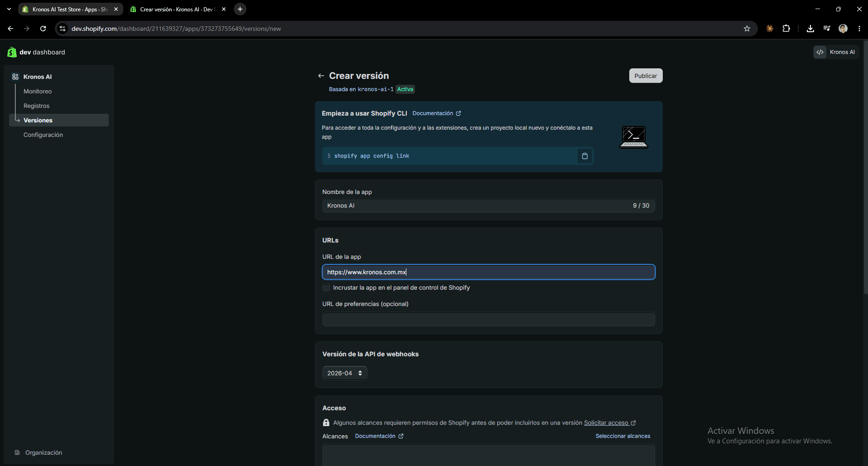
Task: Open Shopify CLI Documentación link
Action: [x=437, y=113]
